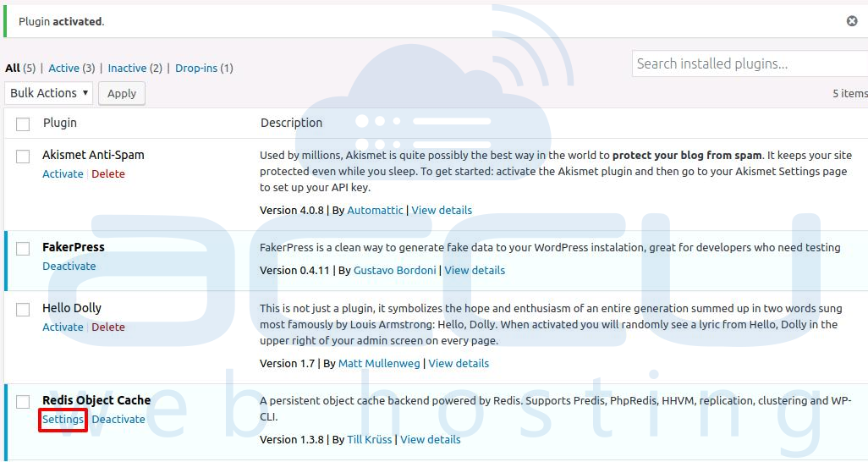The width and height of the screenshot is (868, 462).
Task: Click Version 0.4.11 text
Action: tap(294, 271)
